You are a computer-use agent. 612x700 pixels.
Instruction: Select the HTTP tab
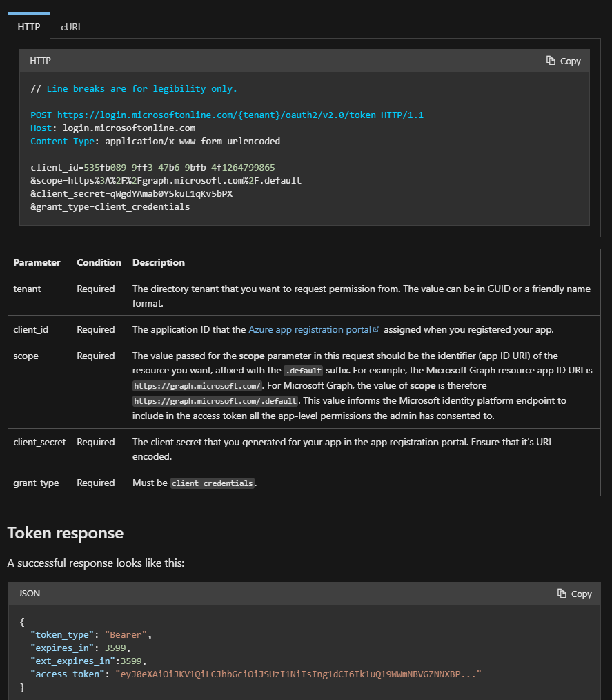click(28, 27)
